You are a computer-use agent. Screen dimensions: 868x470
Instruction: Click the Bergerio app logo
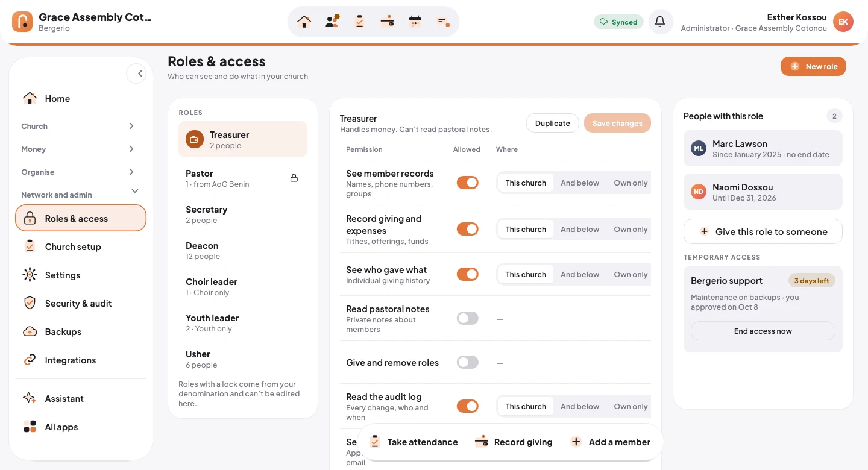pyautogui.click(x=22, y=22)
